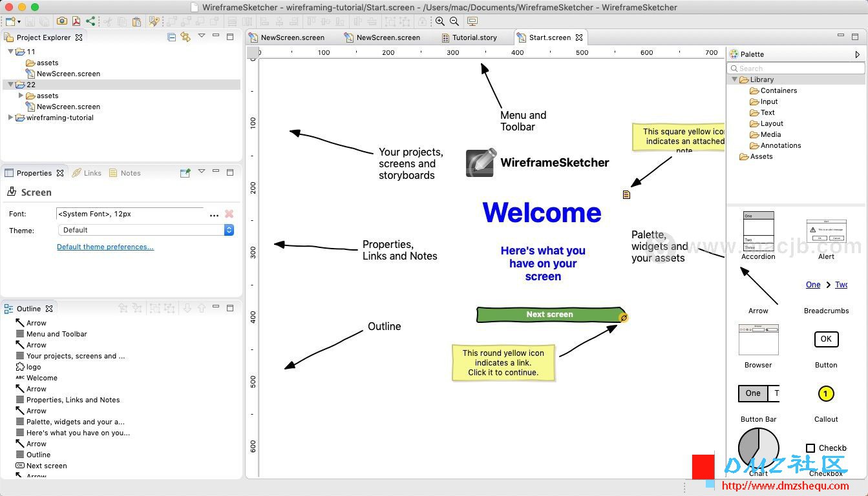This screenshot has height=496, width=868.
Task: Click the Palette search field
Action: 796,68
